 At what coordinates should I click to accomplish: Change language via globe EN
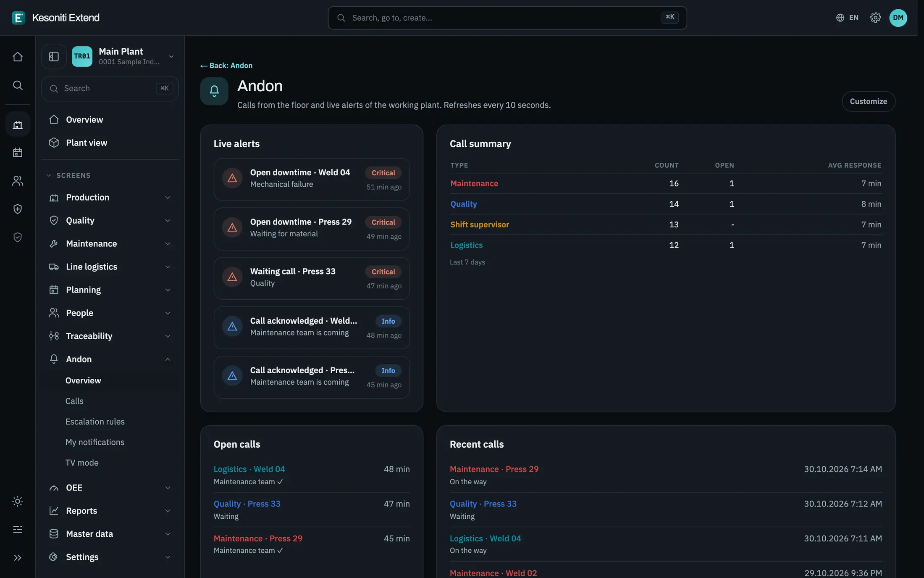click(x=847, y=18)
